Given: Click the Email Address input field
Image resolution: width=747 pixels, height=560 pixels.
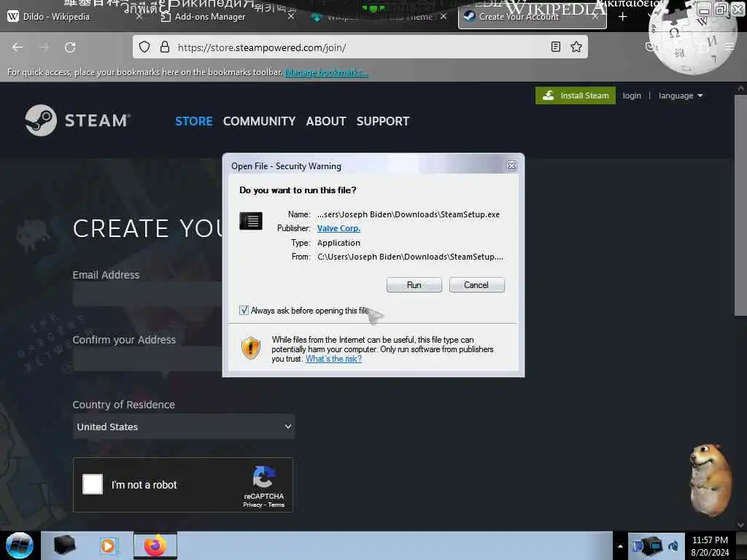Looking at the screenshot, I should click(x=147, y=294).
